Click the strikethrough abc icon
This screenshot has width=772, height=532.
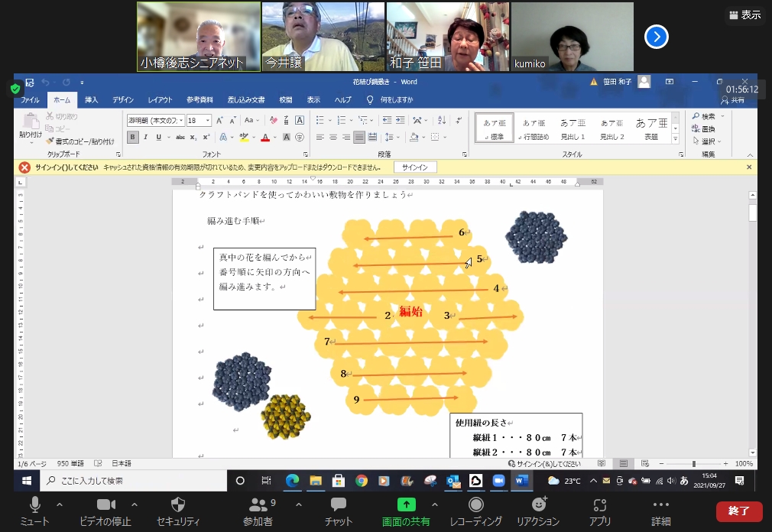(x=180, y=138)
